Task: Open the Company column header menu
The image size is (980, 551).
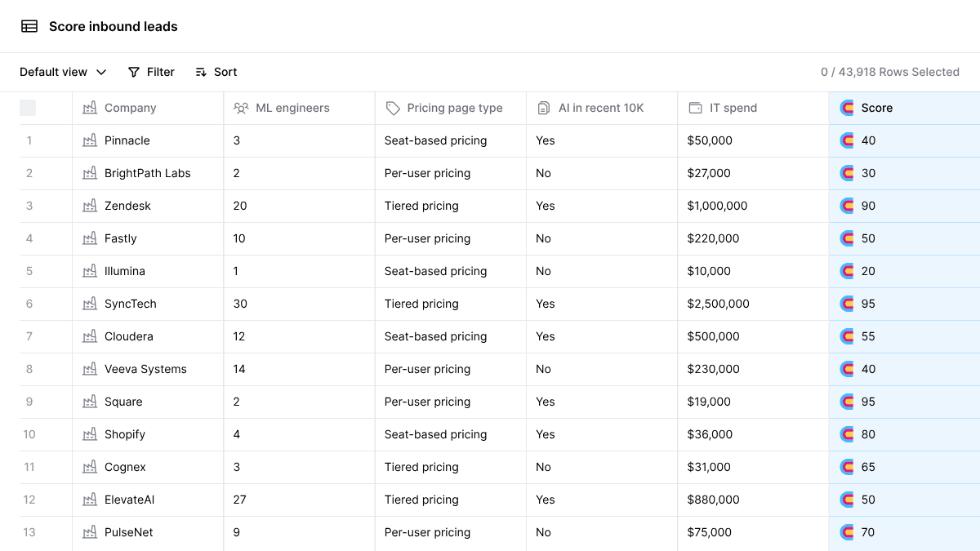Action: 148,108
